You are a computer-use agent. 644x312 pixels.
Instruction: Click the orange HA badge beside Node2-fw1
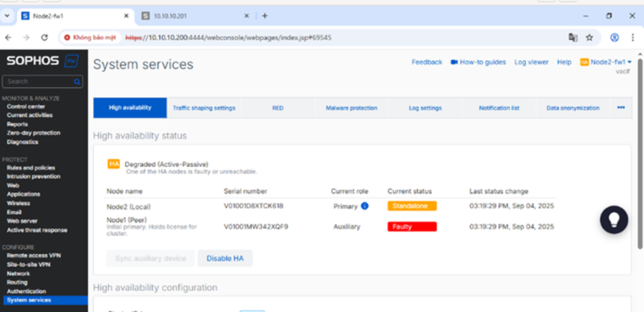584,62
